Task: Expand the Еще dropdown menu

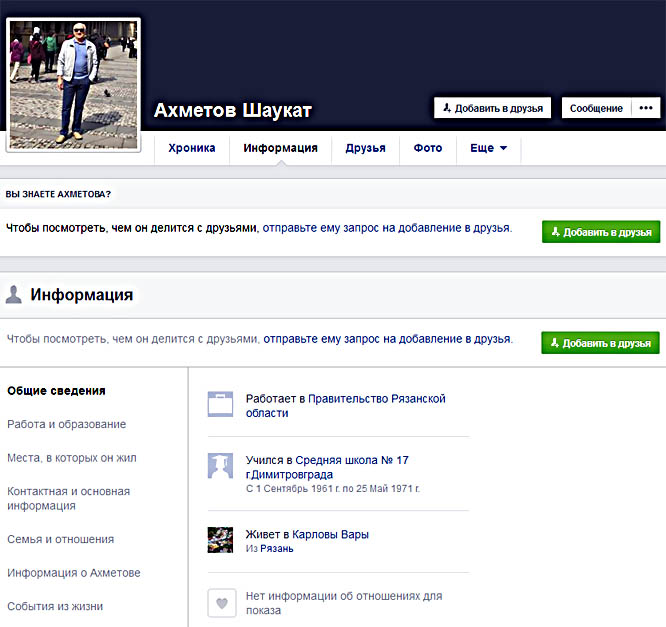Action: point(488,148)
